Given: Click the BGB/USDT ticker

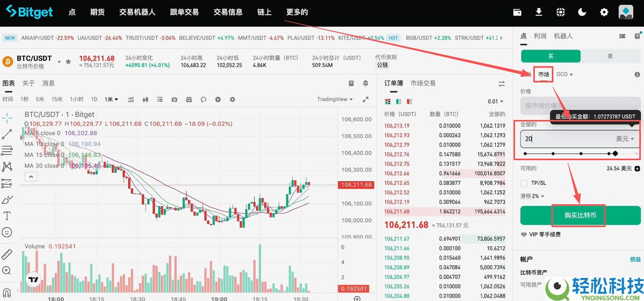Looking at the screenshot, I should (x=428, y=38).
